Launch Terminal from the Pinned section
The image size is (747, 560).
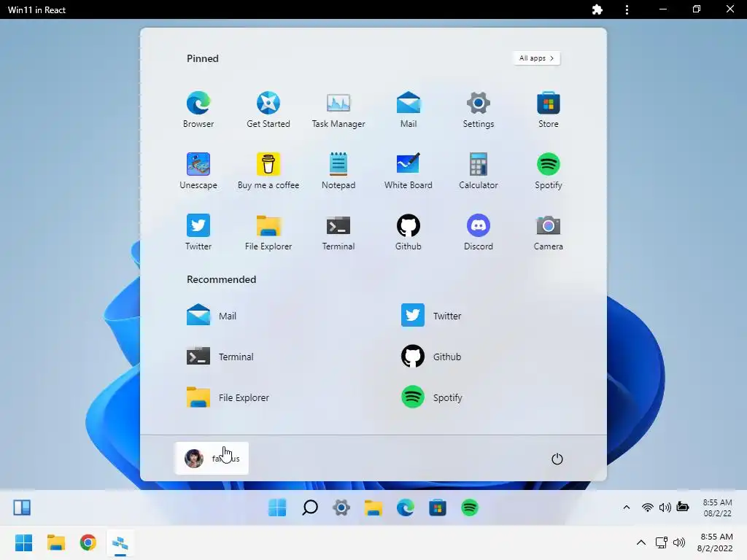pos(338,233)
